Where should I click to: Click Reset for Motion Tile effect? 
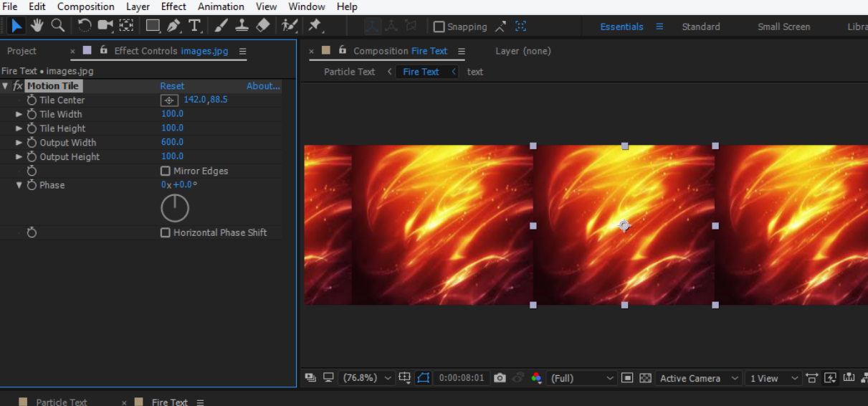[x=172, y=86]
